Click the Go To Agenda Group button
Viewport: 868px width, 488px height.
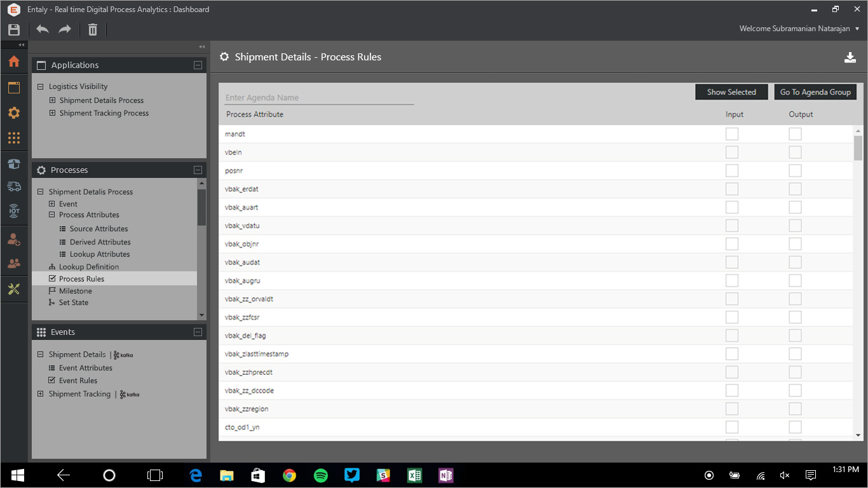[x=815, y=92]
